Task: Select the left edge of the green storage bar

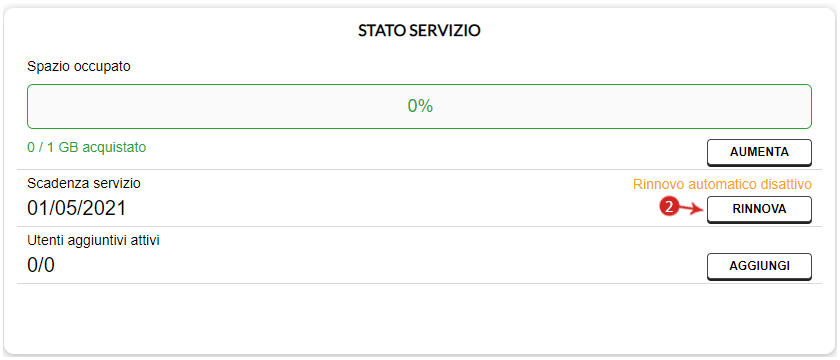Action: [28, 106]
